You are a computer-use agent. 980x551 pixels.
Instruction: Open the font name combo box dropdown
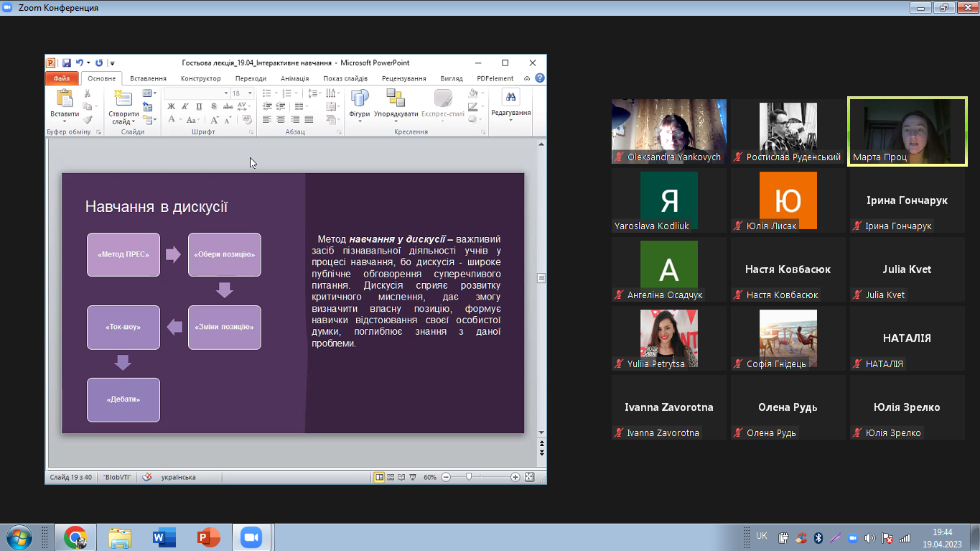click(x=225, y=93)
